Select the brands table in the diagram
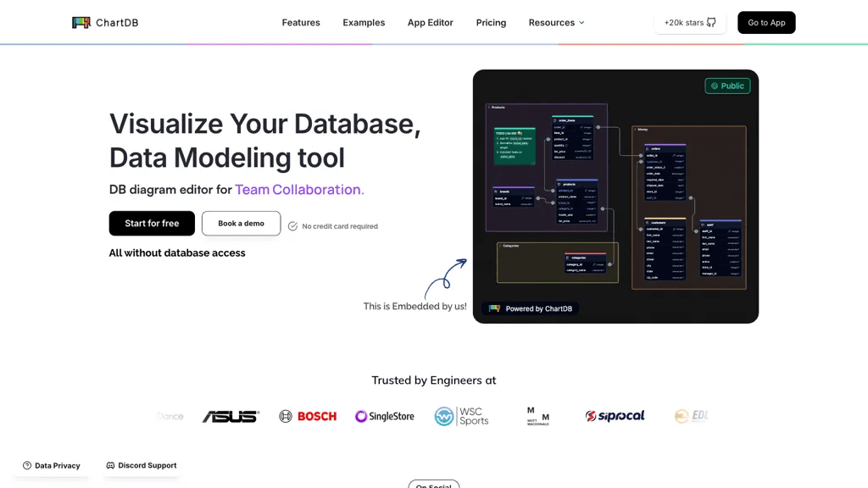 point(514,197)
